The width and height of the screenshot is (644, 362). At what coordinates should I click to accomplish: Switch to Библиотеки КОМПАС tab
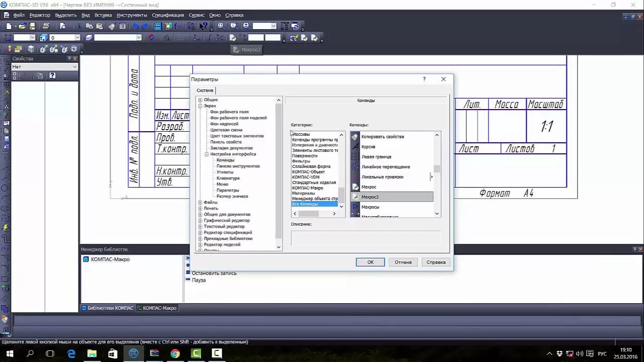[x=108, y=308]
